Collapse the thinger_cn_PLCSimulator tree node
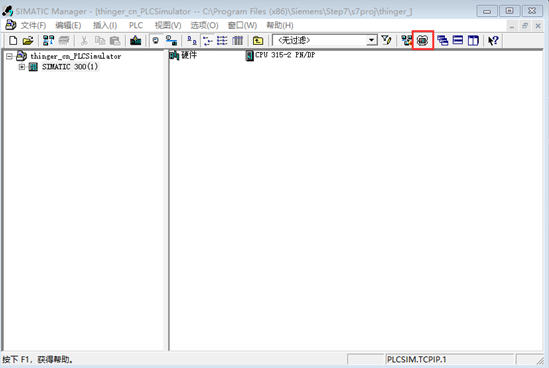Viewport: 549px width, 368px height. click(9, 56)
